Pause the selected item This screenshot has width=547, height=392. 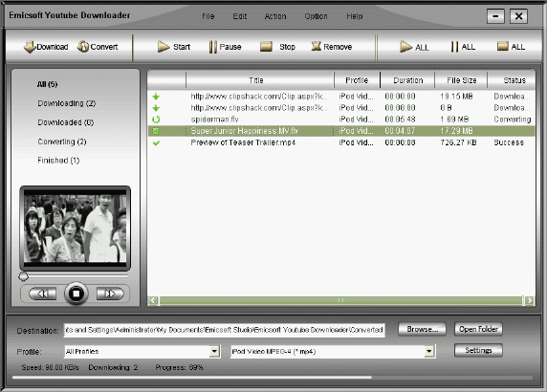225,47
